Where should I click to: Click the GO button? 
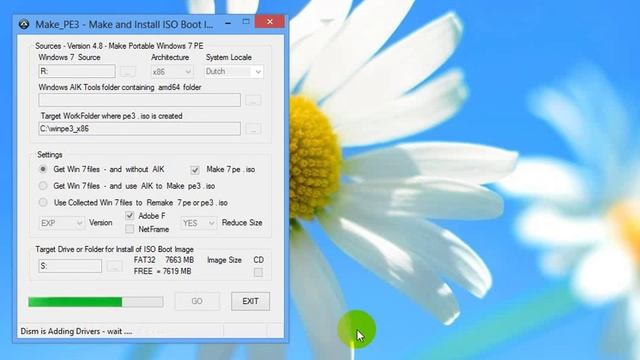click(197, 301)
